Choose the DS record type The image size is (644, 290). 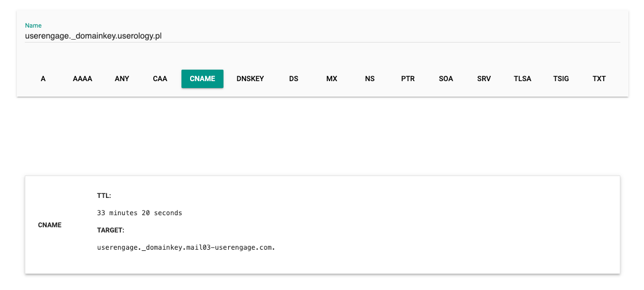tap(294, 79)
